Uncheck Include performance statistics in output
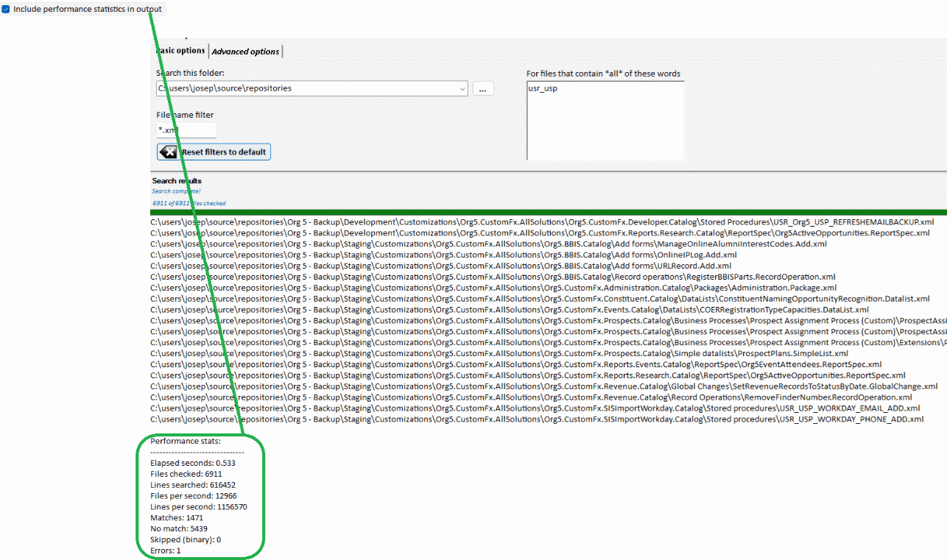Viewport: 947px width, 560px height. click(7, 9)
